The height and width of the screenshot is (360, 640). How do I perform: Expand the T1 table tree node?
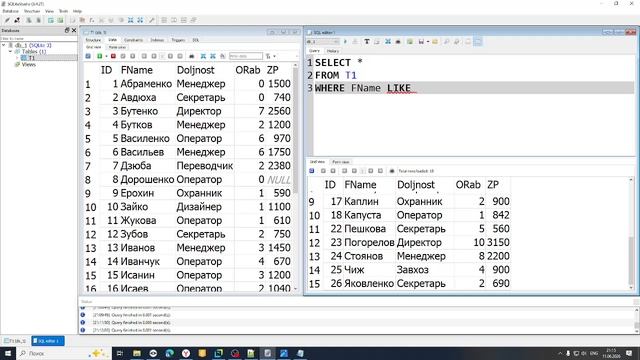tap(17, 58)
